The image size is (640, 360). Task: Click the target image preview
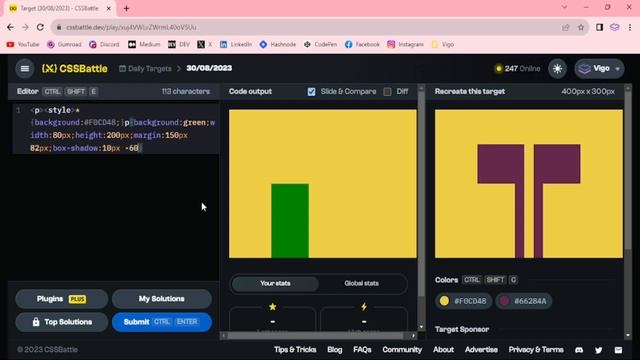point(529,184)
